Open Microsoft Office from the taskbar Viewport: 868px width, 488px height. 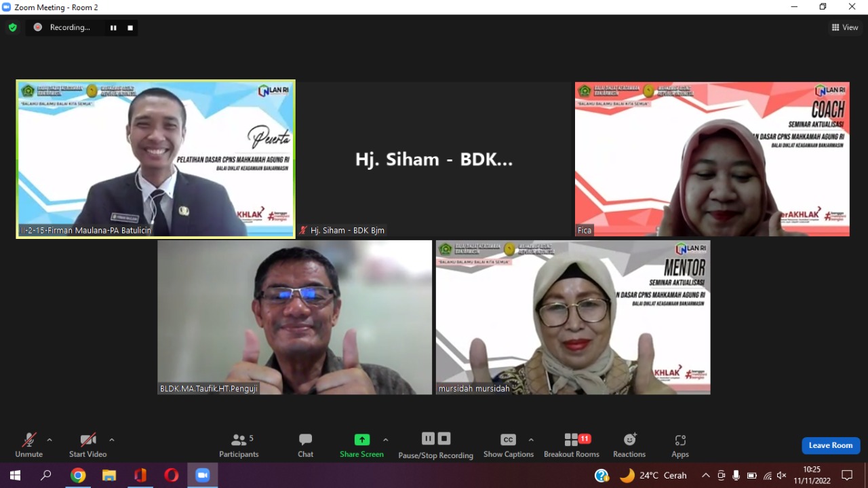[140, 475]
